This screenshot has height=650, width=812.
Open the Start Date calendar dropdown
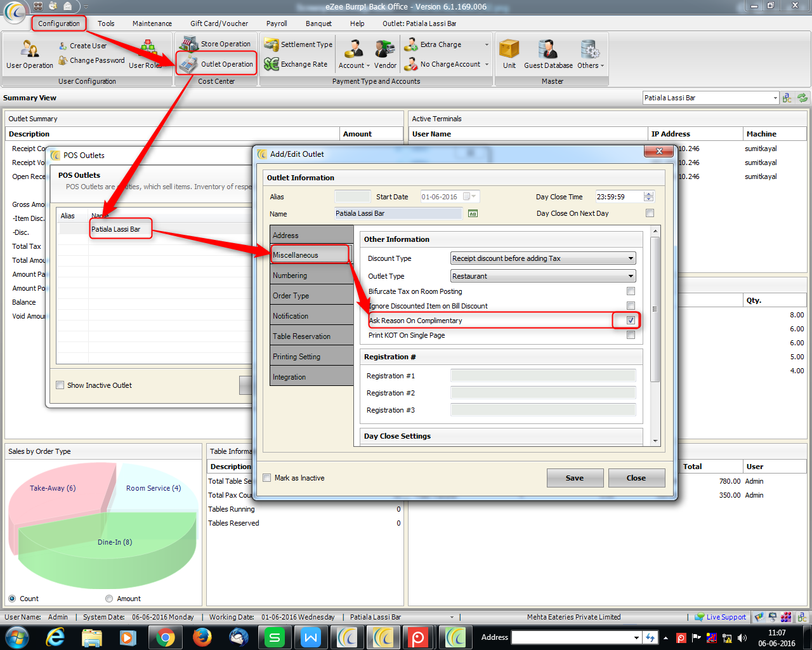point(473,197)
